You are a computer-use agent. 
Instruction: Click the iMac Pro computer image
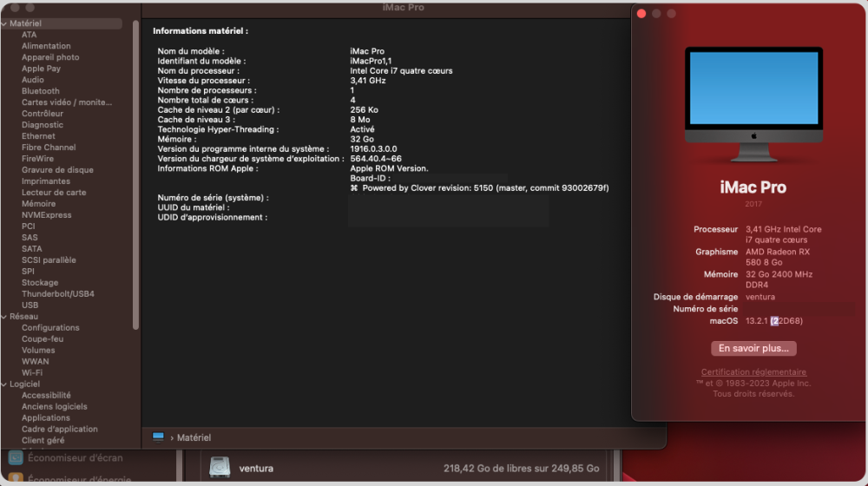(753, 104)
